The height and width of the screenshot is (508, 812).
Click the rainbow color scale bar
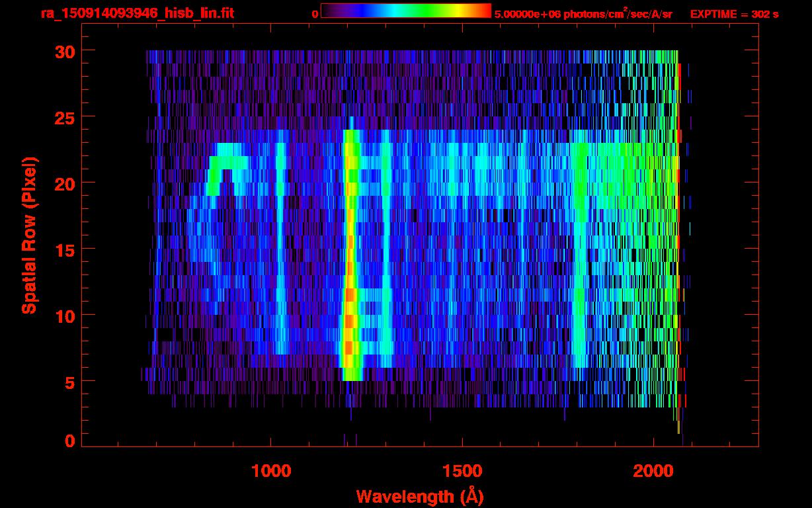tap(405, 11)
